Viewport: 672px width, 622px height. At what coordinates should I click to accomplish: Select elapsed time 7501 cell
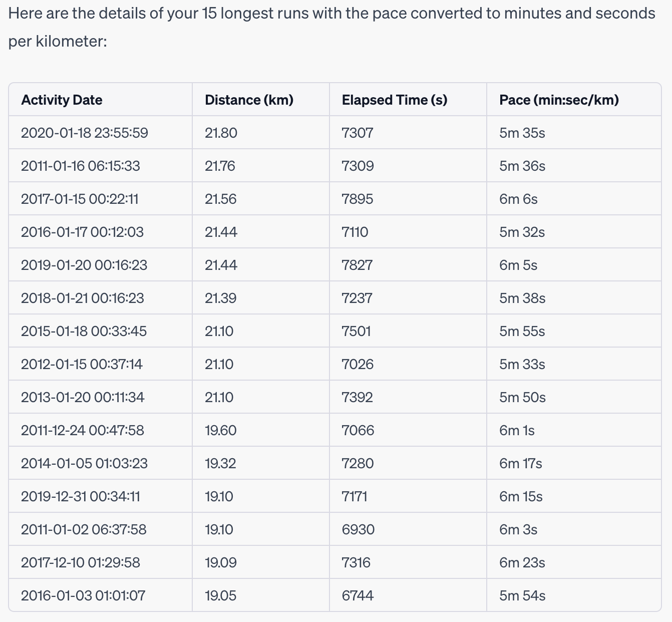point(356,332)
